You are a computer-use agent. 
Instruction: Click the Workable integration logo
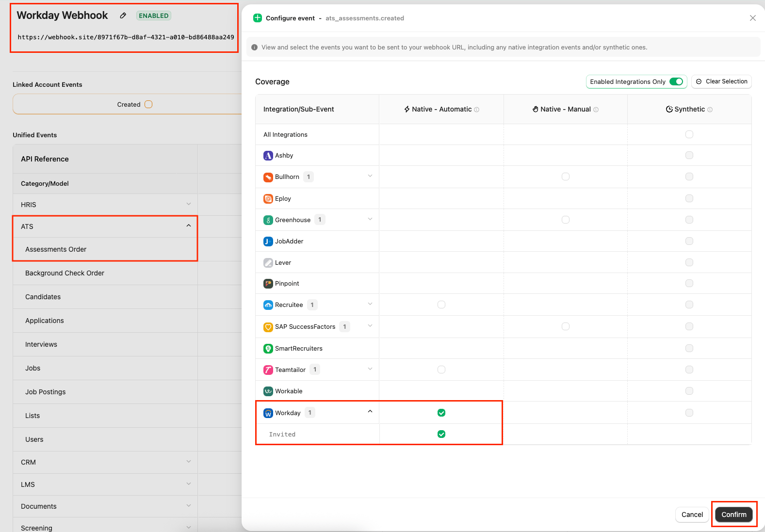[268, 391]
